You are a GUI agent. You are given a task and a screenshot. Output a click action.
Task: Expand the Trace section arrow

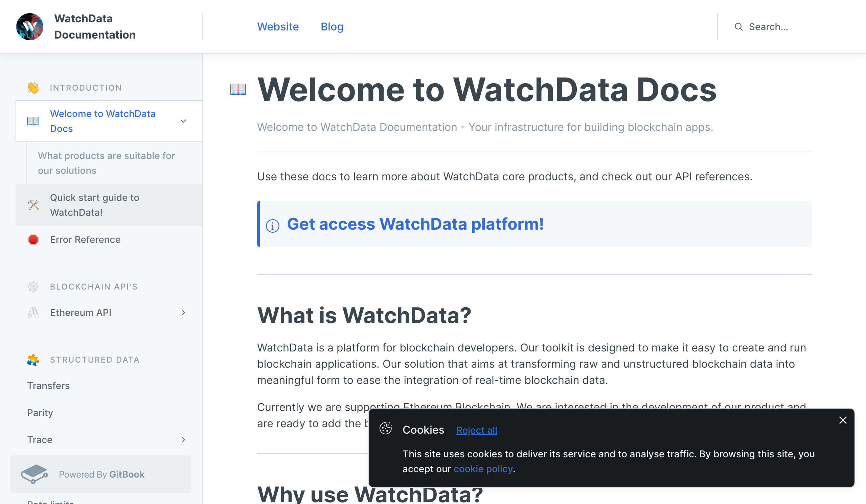pos(183,440)
